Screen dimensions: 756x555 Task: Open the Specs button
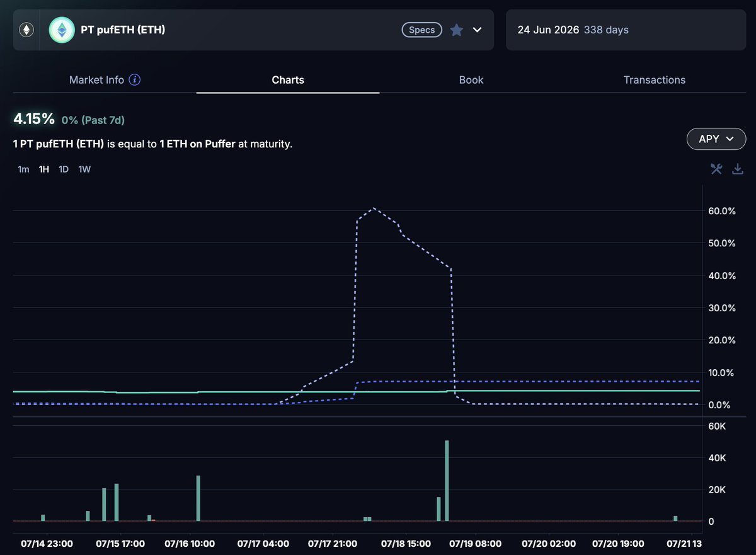422,30
